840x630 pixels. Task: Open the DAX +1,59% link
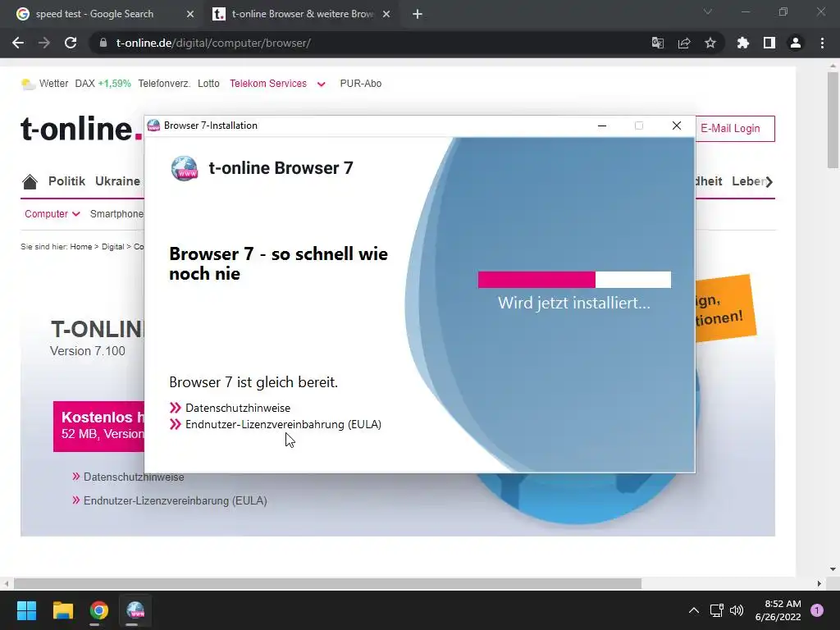pos(103,84)
